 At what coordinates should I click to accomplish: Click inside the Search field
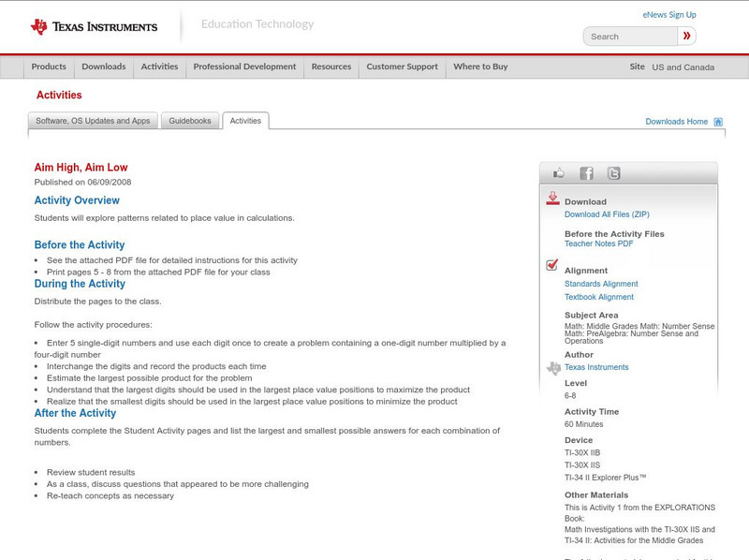pyautogui.click(x=627, y=36)
